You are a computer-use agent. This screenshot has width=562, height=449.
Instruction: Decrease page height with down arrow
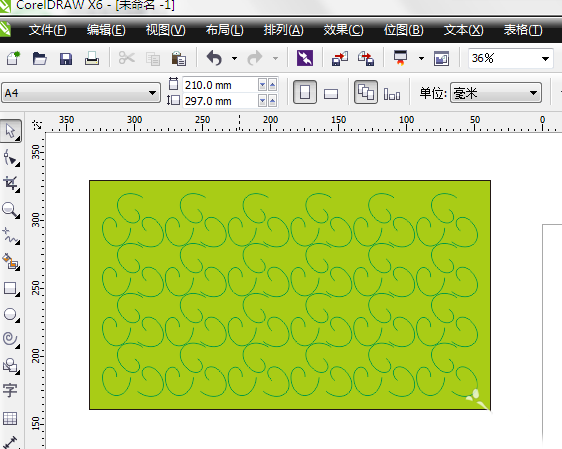[263, 101]
